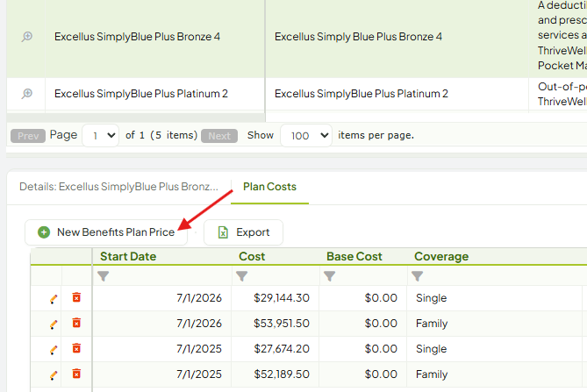The width and height of the screenshot is (587, 392).
Task: Sort by Coverage column header
Action: point(441,257)
